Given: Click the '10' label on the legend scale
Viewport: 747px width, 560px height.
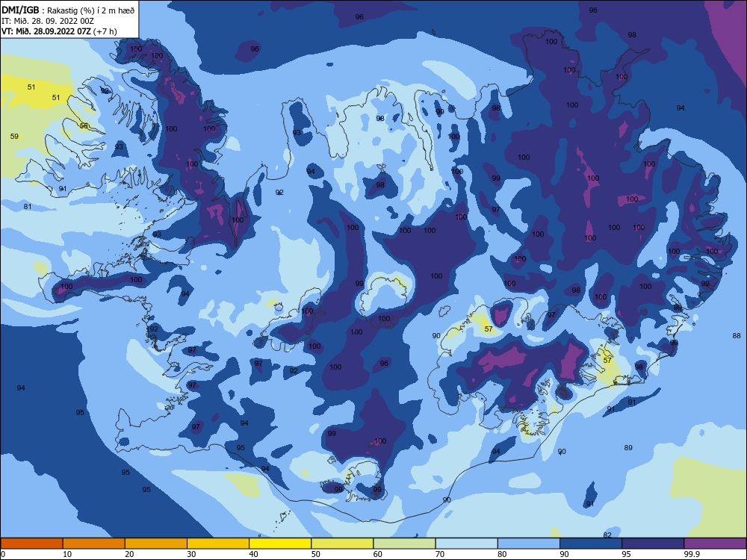Looking at the screenshot, I should point(67,554).
